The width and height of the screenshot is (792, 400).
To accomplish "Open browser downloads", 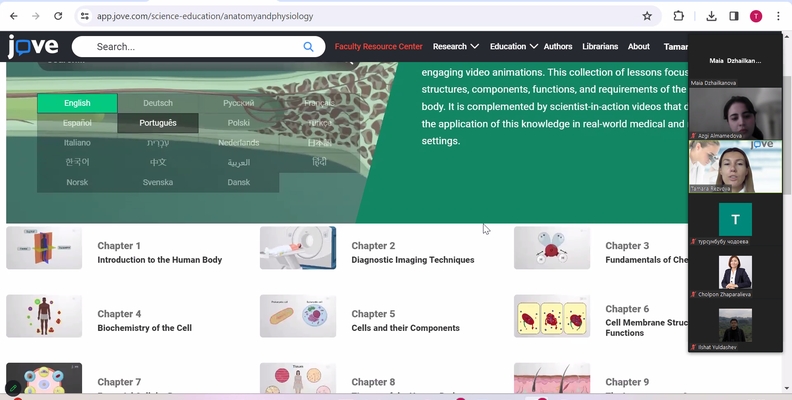I will pos(711,16).
